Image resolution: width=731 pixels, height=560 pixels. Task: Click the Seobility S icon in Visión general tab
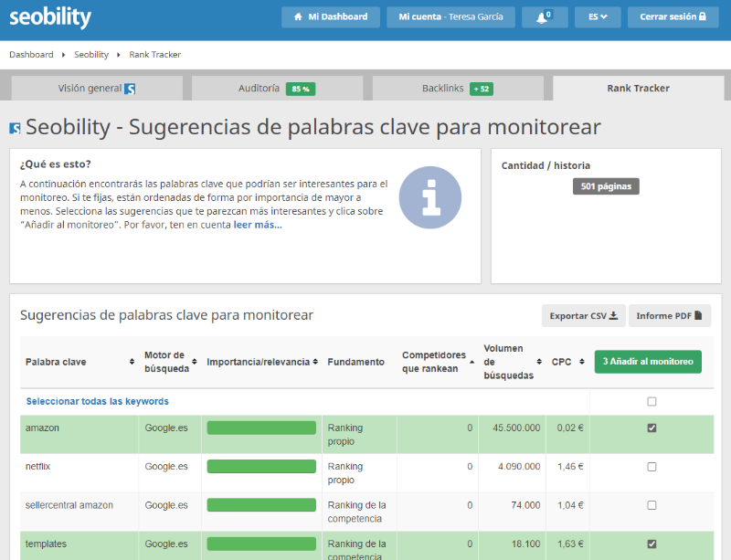point(130,89)
